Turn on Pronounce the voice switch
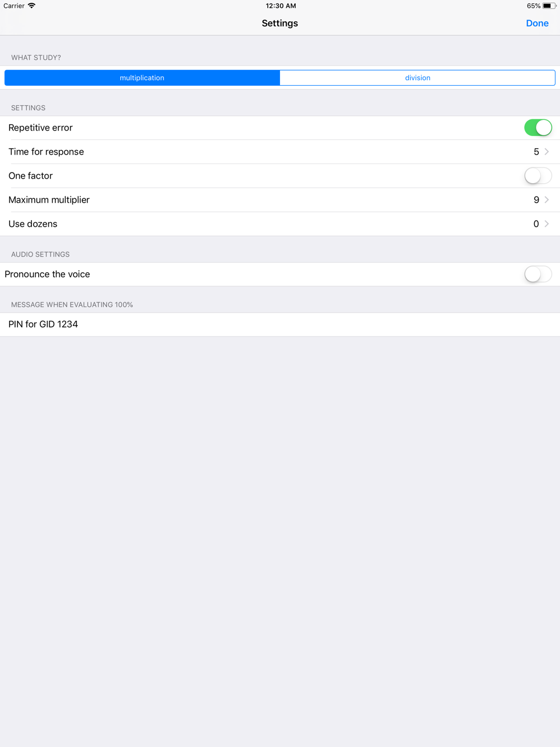 coord(538,274)
